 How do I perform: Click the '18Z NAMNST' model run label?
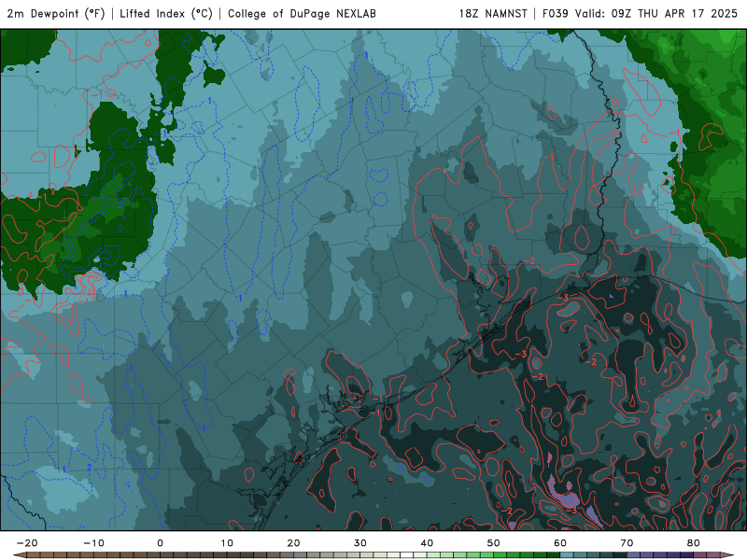[493, 13]
